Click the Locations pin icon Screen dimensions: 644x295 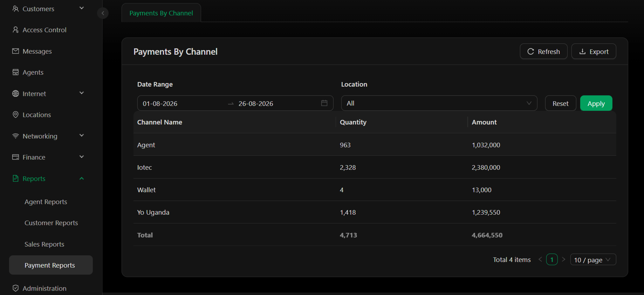click(15, 115)
